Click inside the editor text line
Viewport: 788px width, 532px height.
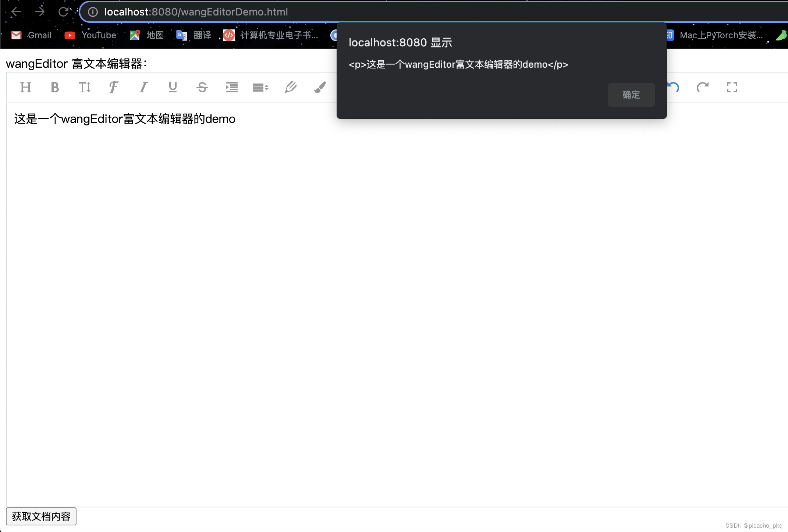coord(125,119)
